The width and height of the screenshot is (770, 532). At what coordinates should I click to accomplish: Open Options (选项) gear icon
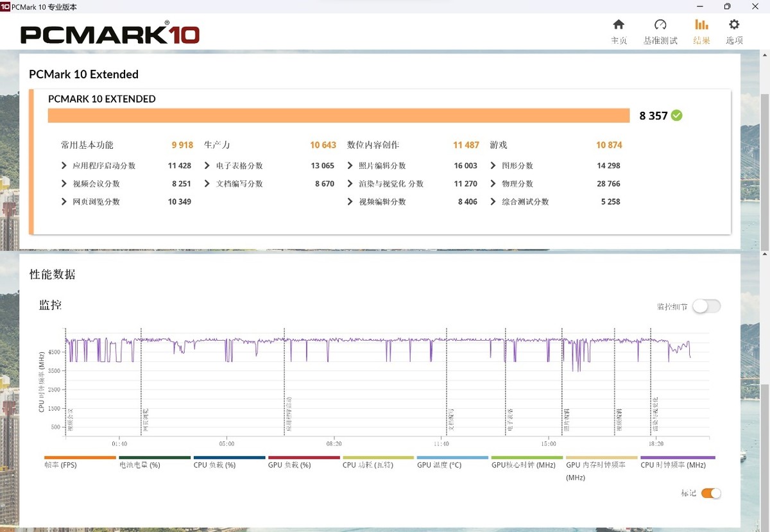(x=734, y=25)
